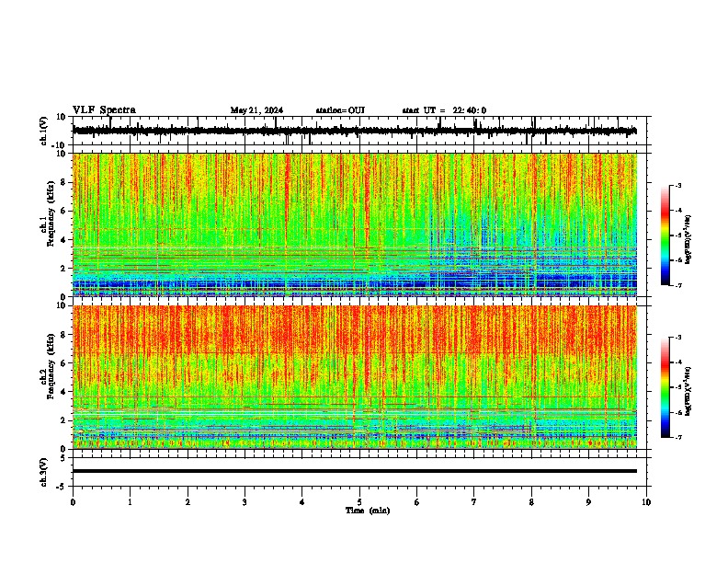Click time axis tick label "2"

click(188, 502)
